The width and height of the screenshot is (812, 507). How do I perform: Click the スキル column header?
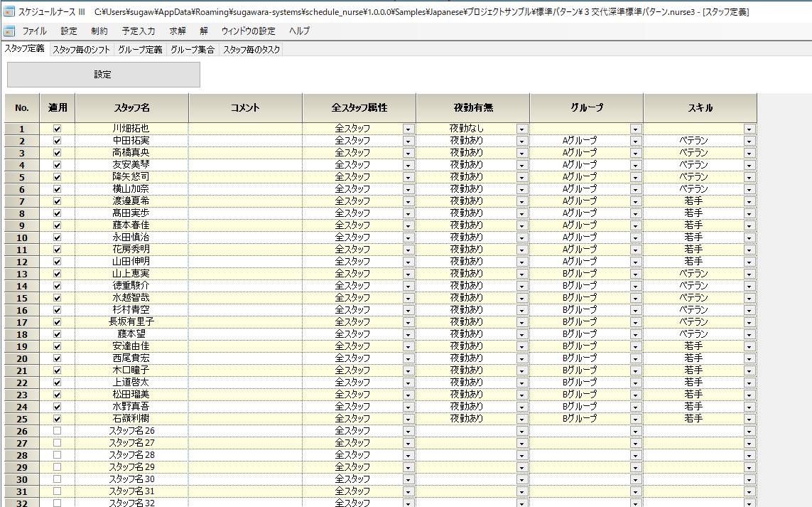[700, 108]
